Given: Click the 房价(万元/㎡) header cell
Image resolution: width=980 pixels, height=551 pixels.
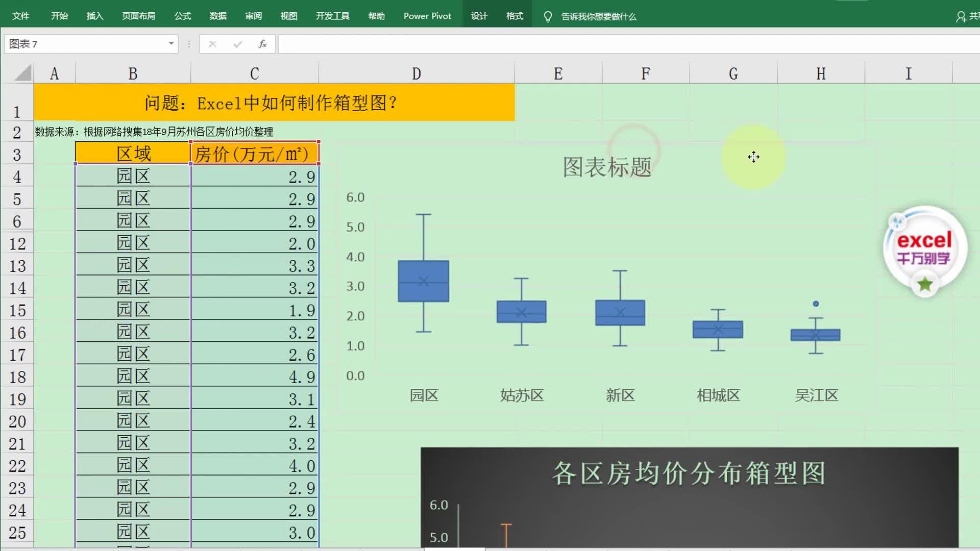Looking at the screenshot, I should click(255, 153).
